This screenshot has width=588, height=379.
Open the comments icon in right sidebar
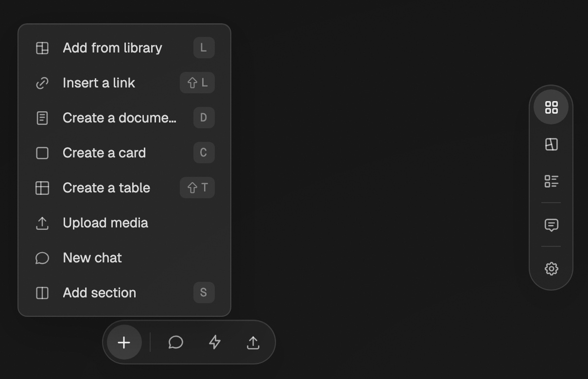[551, 225]
